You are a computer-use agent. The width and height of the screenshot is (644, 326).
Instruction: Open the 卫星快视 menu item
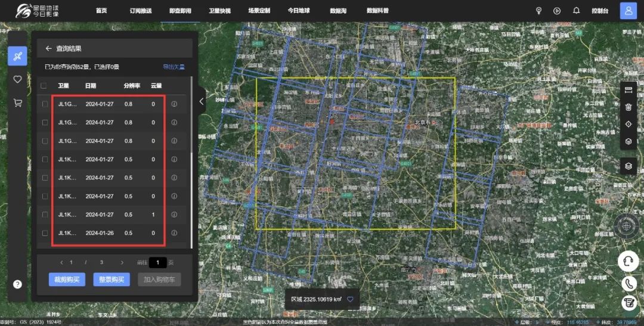[219, 11]
